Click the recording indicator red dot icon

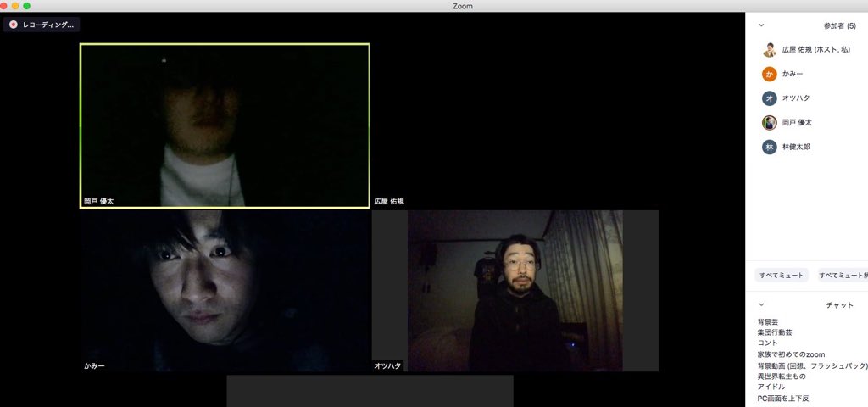[14, 25]
